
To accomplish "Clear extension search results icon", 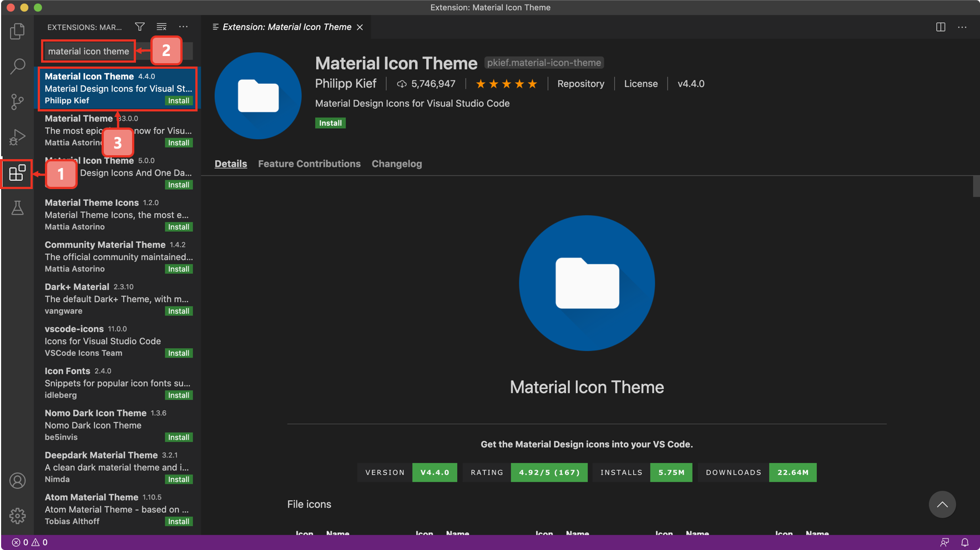I will tap(161, 27).
